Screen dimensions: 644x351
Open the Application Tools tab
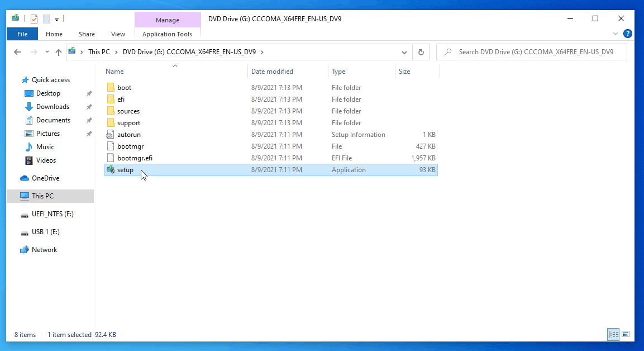167,34
